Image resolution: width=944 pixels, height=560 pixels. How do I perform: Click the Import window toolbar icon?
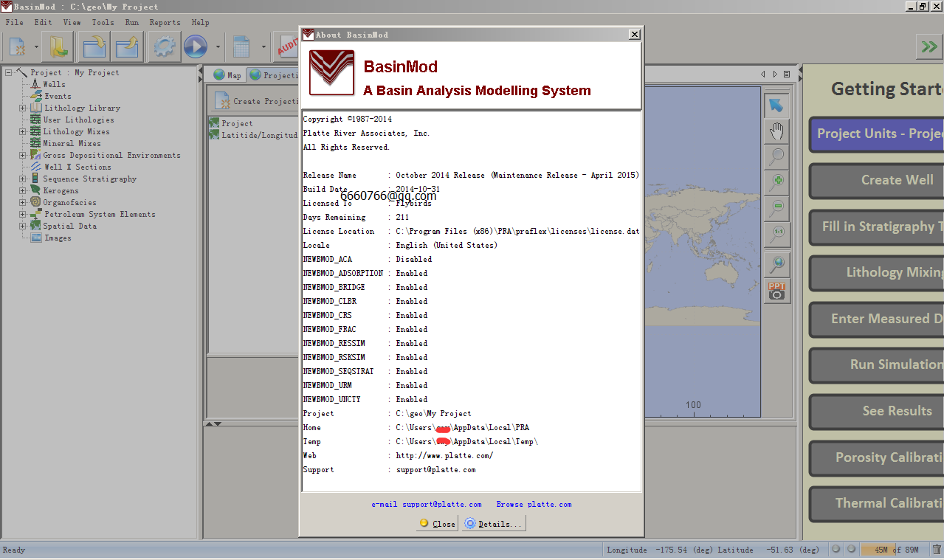tap(94, 47)
